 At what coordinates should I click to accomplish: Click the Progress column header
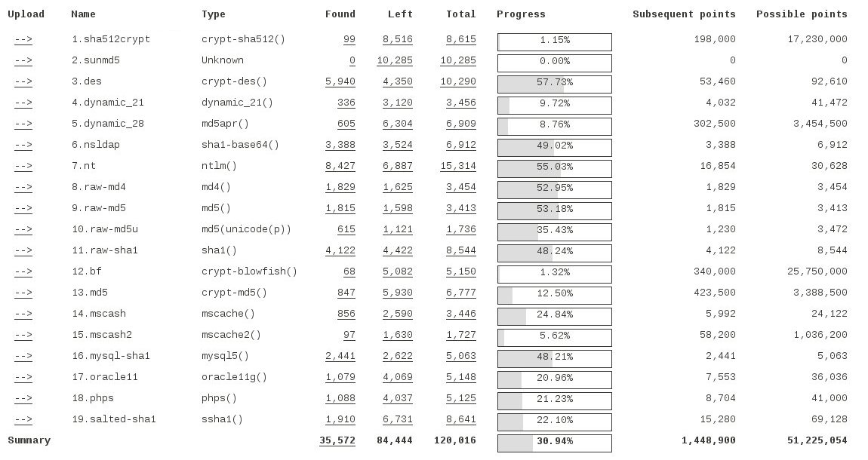(x=521, y=14)
